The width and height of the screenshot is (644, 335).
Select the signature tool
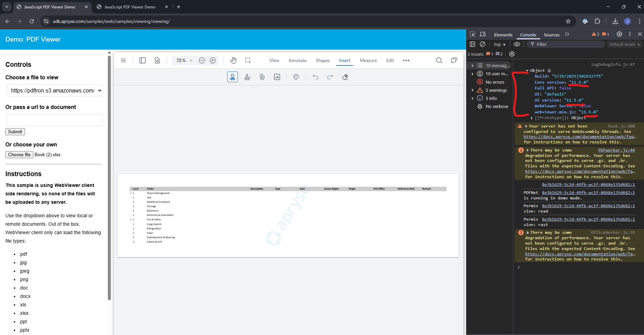click(247, 77)
